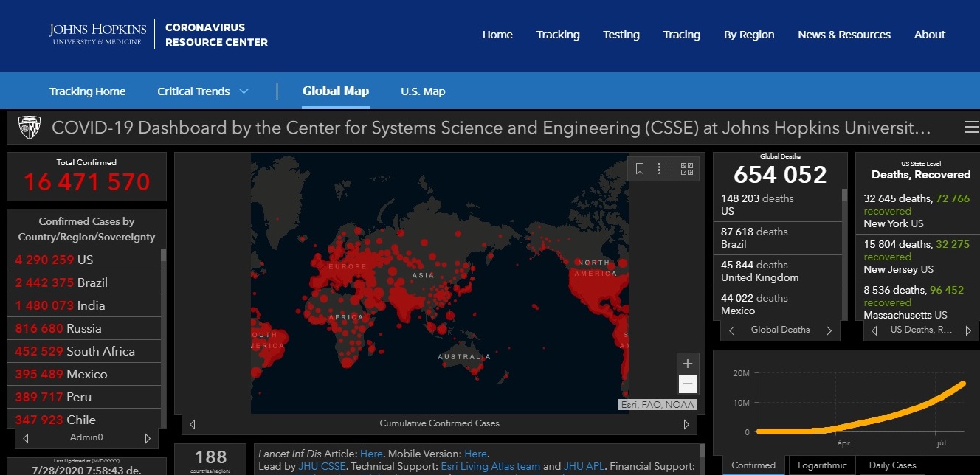This screenshot has height=475, width=980.
Task: Switch to the U.S. Map tab
Action: click(423, 91)
